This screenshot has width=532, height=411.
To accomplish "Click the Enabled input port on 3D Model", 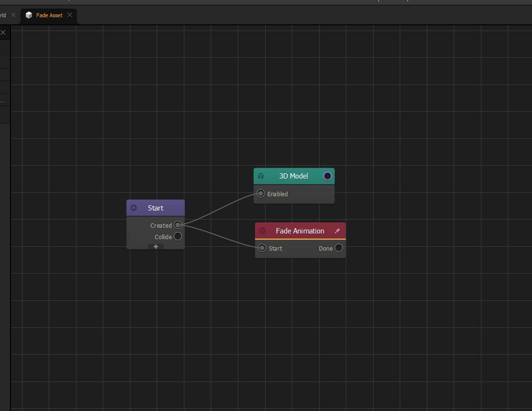I will 260,194.
